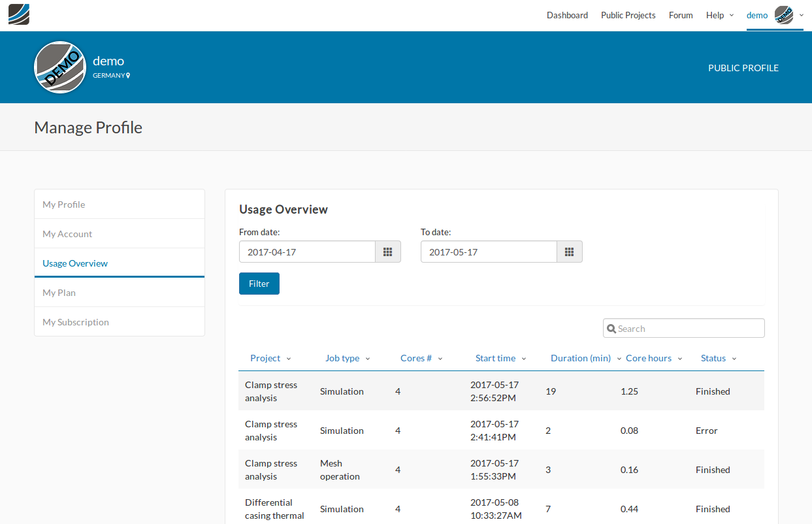Click the demo username in navigation
Image resolution: width=812 pixels, height=524 pixels.
tap(757, 15)
